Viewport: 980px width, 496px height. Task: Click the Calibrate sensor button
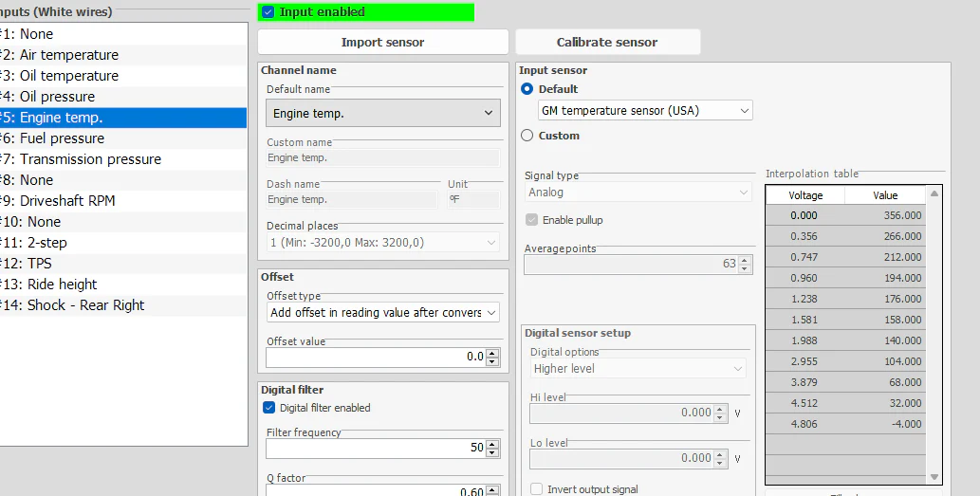coord(607,42)
